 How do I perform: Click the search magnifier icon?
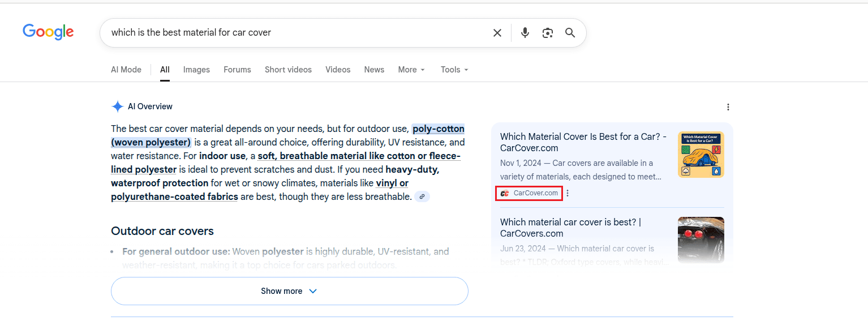pyautogui.click(x=570, y=33)
